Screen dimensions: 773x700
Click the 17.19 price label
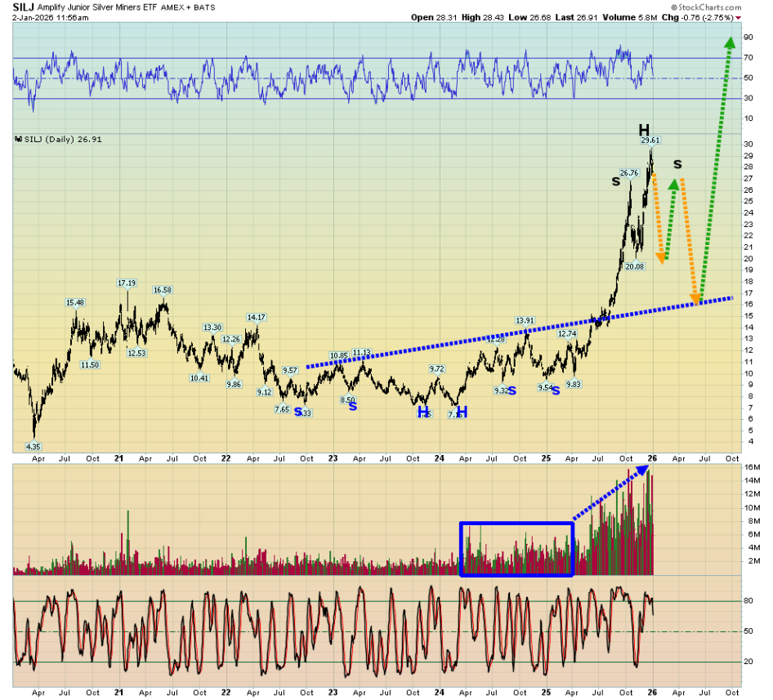click(126, 283)
